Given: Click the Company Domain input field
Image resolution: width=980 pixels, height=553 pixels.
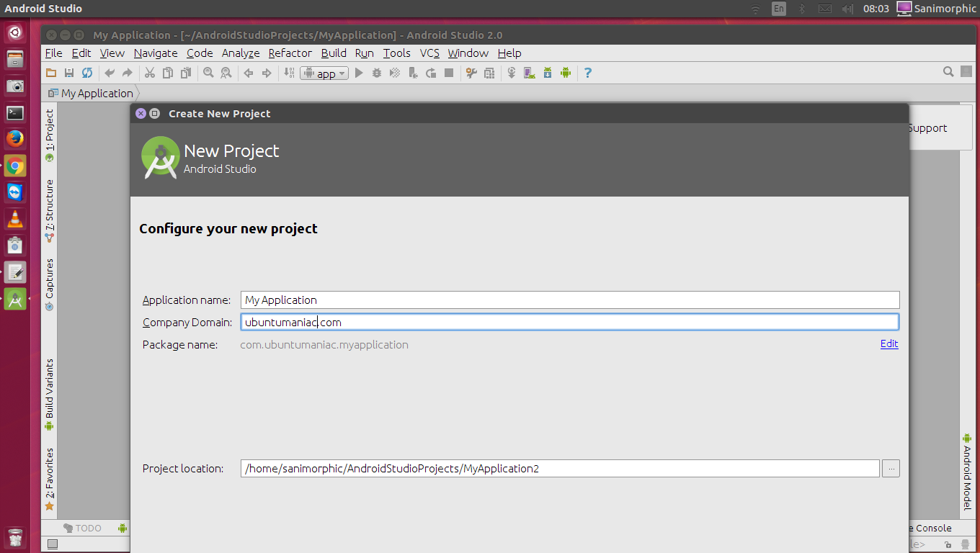Looking at the screenshot, I should point(570,322).
